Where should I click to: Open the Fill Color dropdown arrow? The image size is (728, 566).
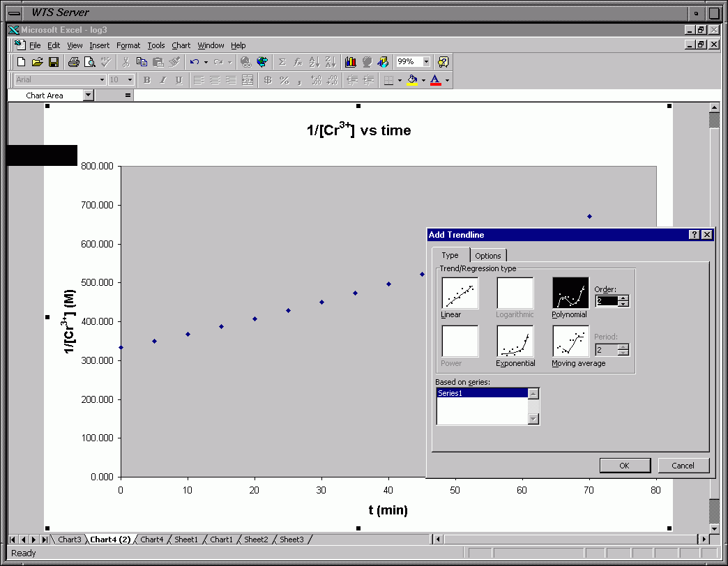(423, 80)
